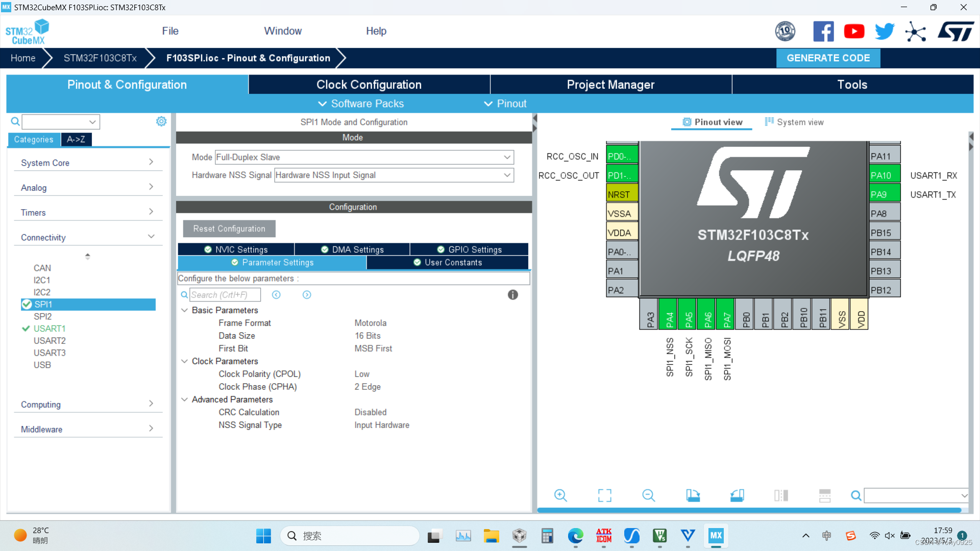Click the zoom in icon below pinout
Screen dimensions: 980x551
[560, 495]
